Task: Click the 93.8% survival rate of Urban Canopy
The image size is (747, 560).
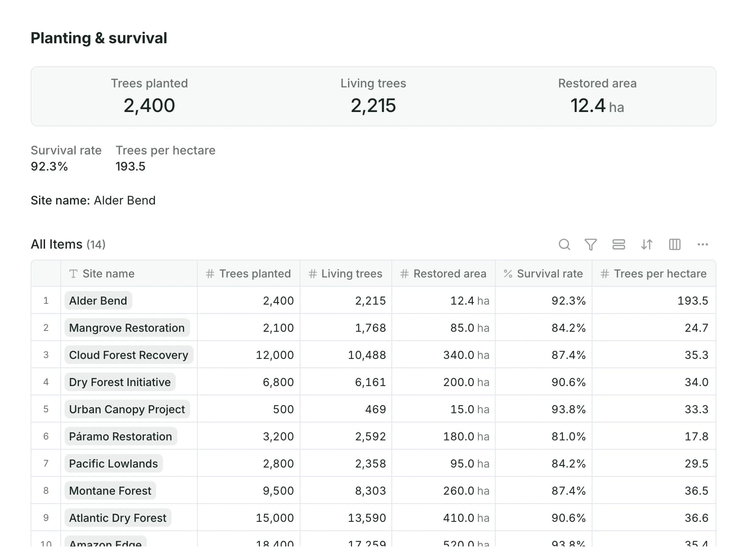Action: pos(544,409)
